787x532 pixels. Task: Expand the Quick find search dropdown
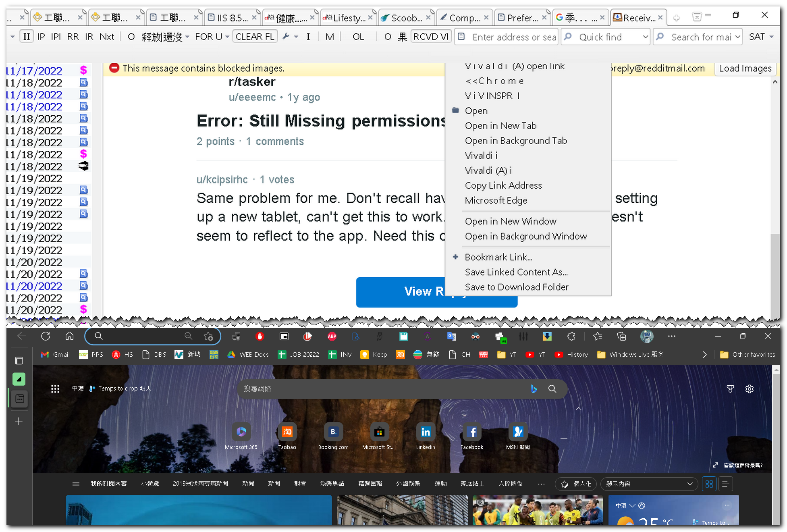tap(644, 37)
